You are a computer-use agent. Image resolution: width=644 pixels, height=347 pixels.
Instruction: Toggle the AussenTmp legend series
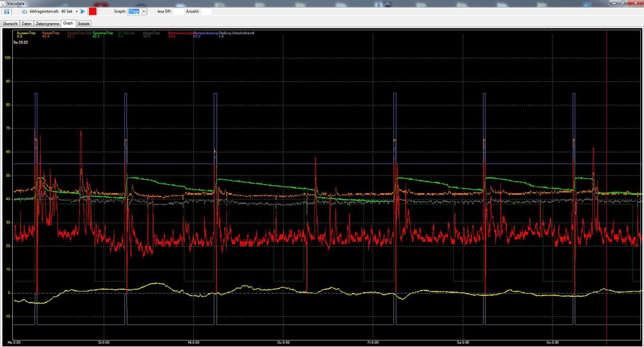point(26,33)
